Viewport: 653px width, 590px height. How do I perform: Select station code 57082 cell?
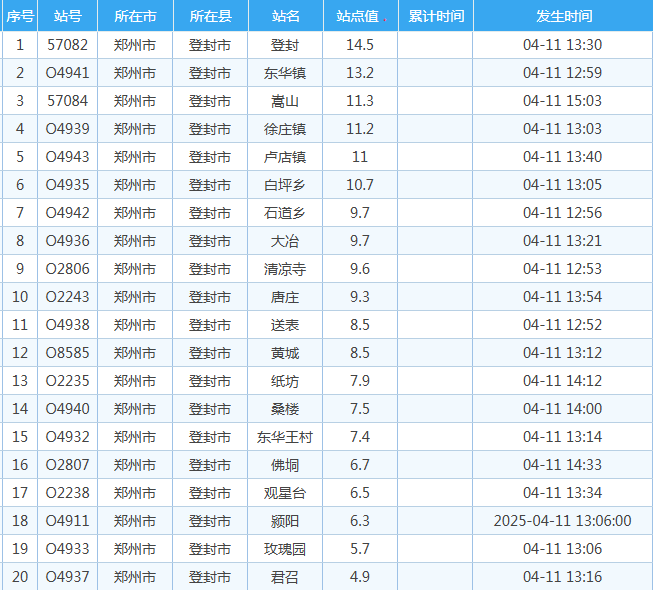pos(68,45)
